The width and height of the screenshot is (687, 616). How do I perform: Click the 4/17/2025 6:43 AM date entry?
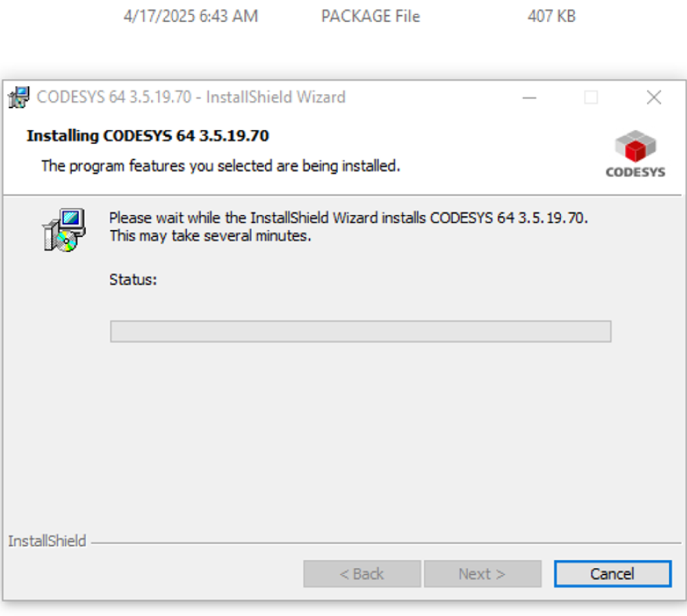(x=190, y=16)
